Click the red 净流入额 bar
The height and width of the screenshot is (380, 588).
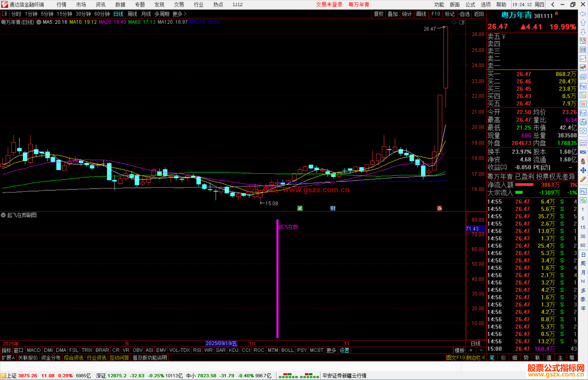pyautogui.click(x=524, y=185)
